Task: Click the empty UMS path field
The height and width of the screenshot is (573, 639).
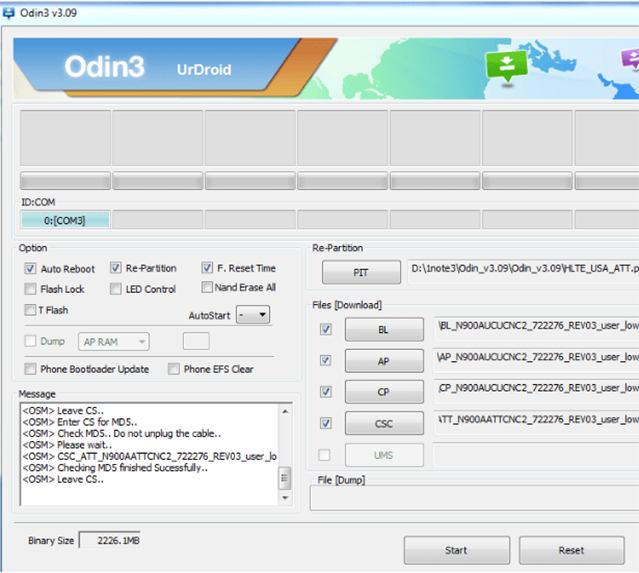Action: click(x=536, y=455)
